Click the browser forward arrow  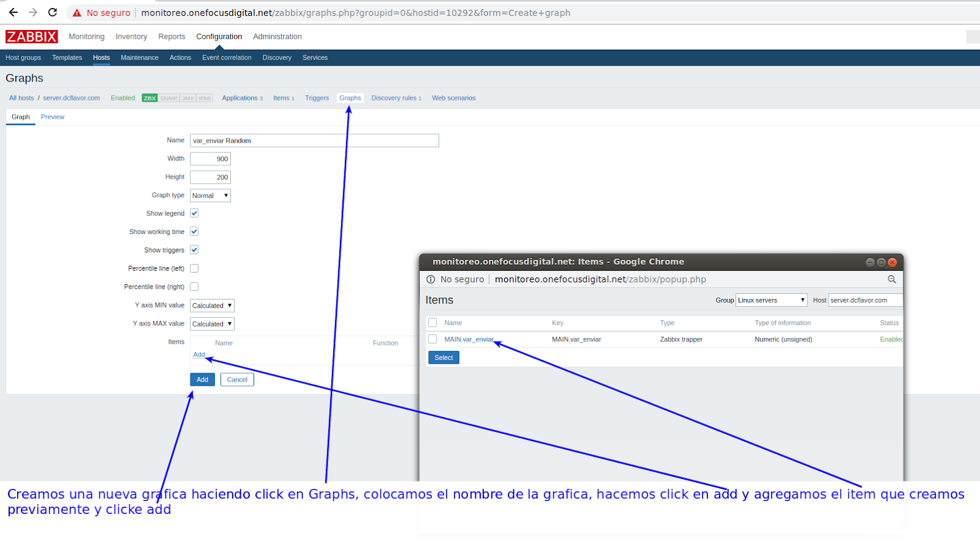(33, 12)
